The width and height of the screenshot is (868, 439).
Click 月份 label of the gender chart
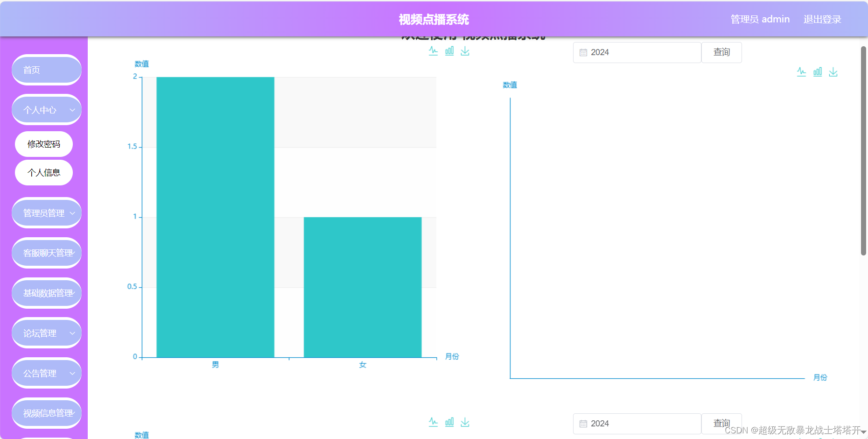[452, 356]
